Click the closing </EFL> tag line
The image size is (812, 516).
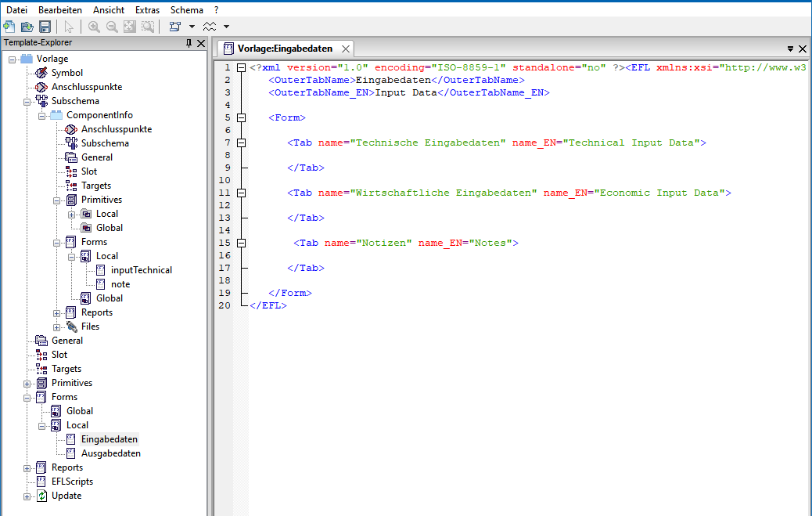(x=268, y=305)
